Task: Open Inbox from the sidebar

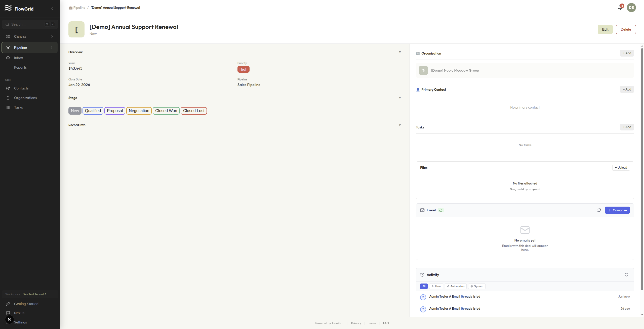Action: coord(18,58)
